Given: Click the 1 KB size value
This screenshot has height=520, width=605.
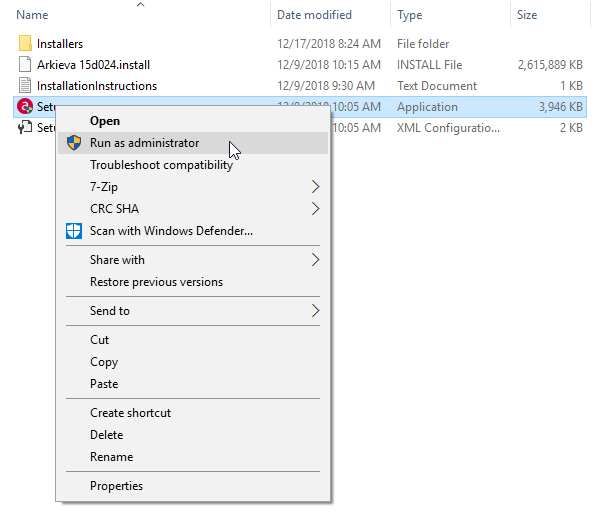Looking at the screenshot, I should (571, 86).
